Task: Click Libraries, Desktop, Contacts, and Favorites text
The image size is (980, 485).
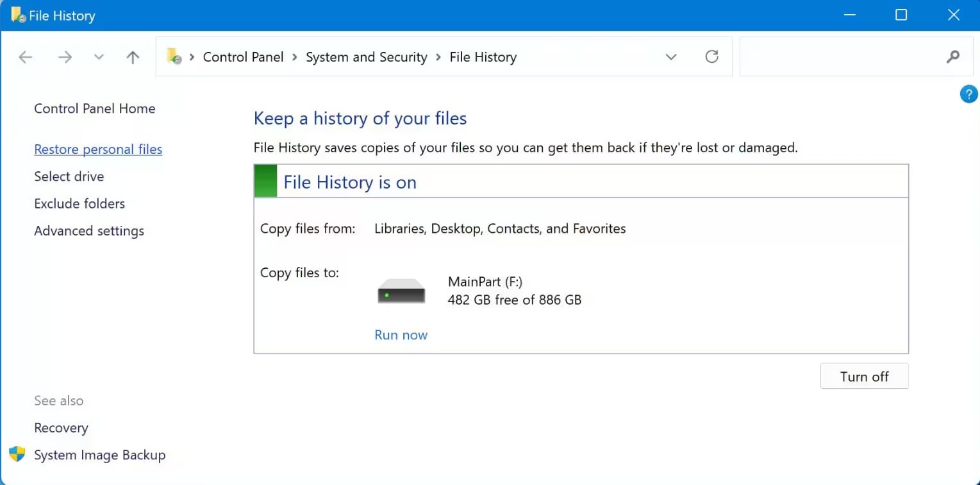Action: click(500, 228)
